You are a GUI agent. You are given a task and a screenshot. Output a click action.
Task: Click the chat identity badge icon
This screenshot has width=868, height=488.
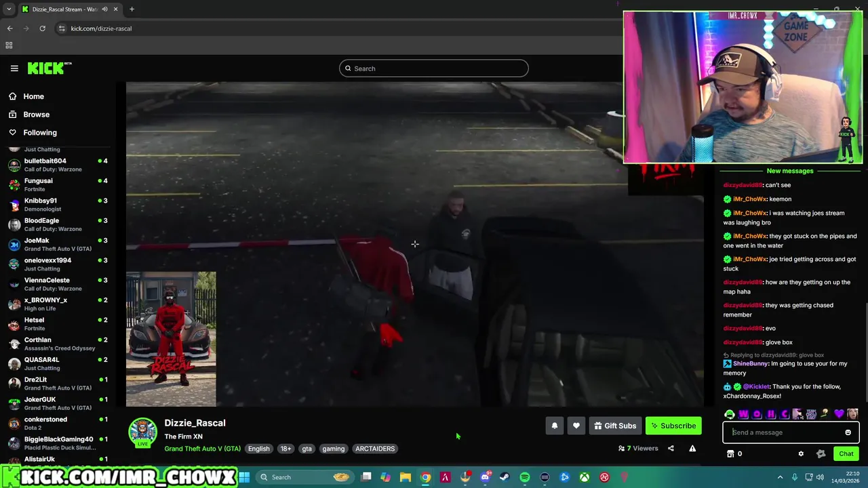point(821,454)
